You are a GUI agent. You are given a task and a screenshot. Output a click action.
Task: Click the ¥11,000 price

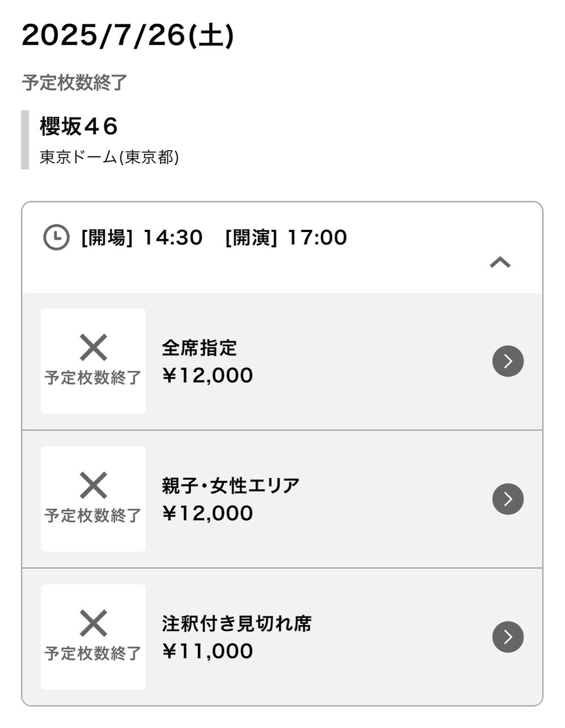point(207,651)
